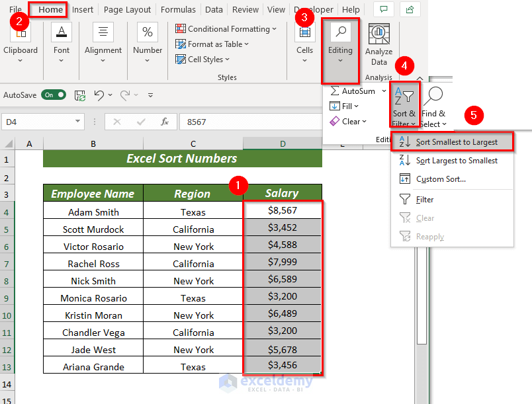Choose Sort Largest to Smallest
This screenshot has width=532, height=404.
pyautogui.click(x=453, y=160)
